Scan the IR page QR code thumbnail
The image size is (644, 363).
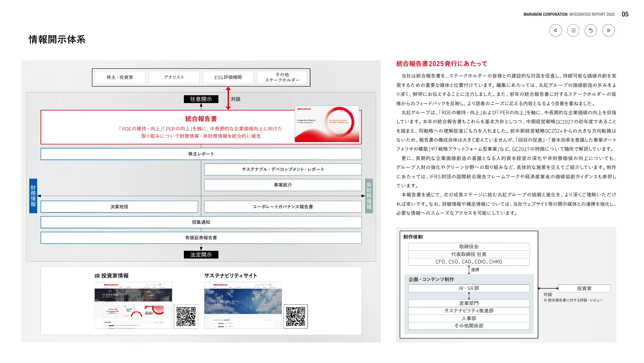point(186,317)
